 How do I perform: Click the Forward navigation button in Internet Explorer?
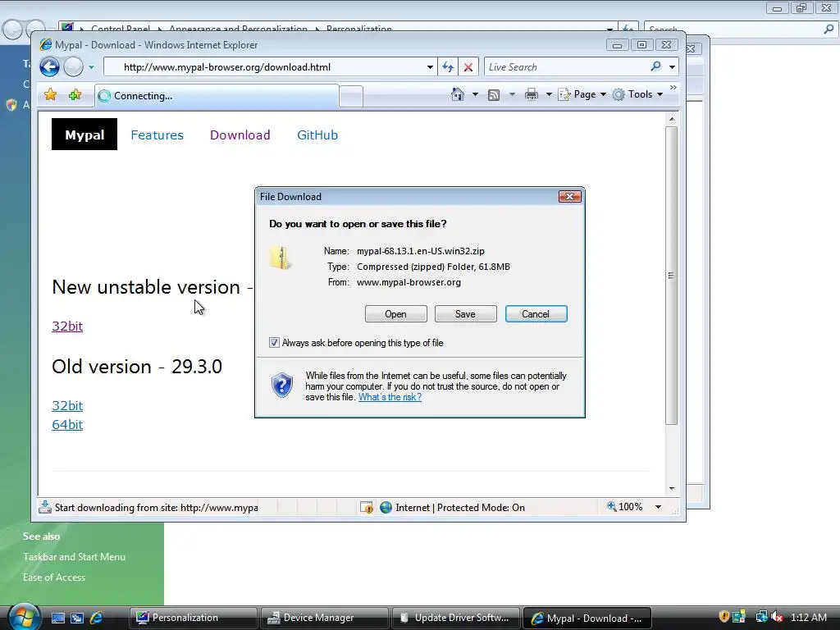tap(73, 67)
